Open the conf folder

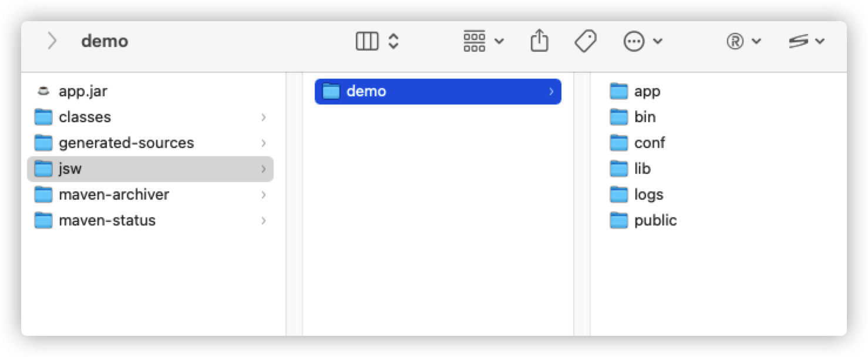649,143
